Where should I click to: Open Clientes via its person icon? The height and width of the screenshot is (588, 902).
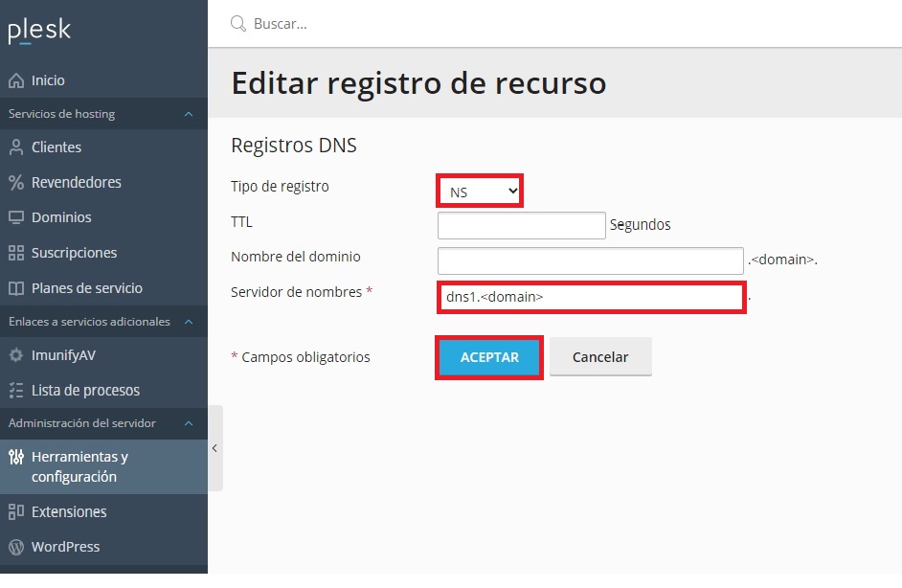16,147
